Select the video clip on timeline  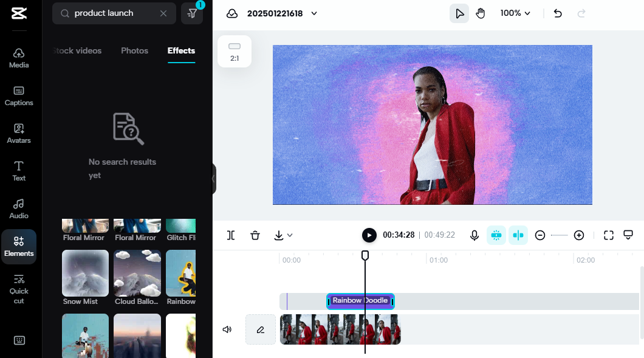point(340,329)
